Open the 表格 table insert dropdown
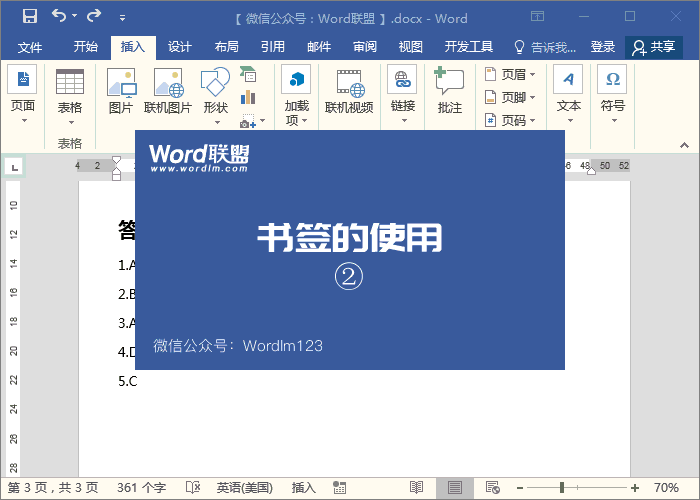700x500 pixels. [70, 96]
